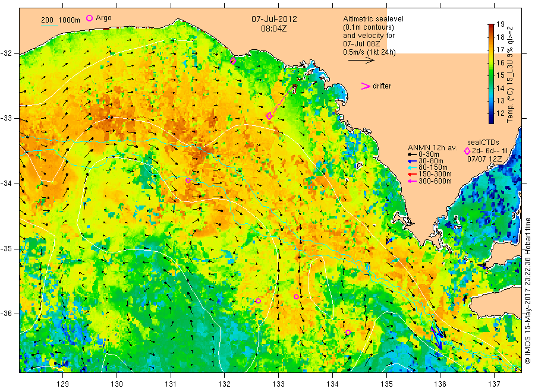535x392 pixels.
Task: Click the blue 30-80m legend arrow
Action: pyautogui.click(x=412, y=161)
